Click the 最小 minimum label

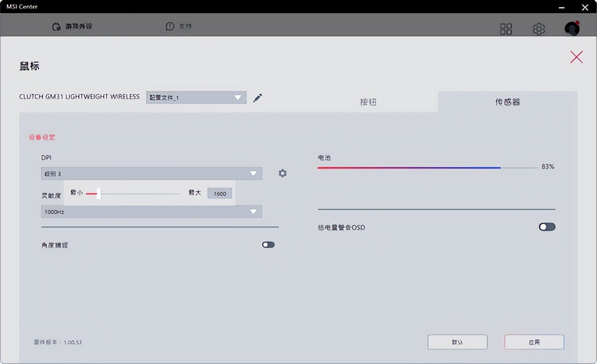point(77,192)
